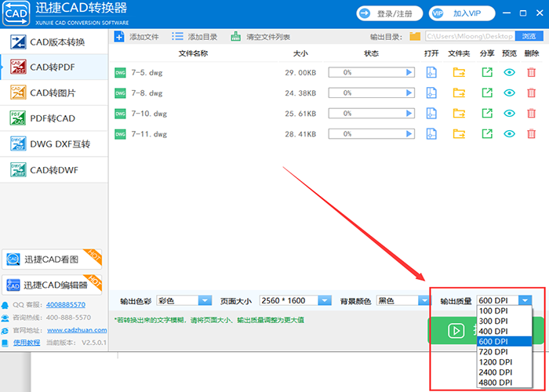Open file icon for 7-11.dwg

click(x=431, y=134)
